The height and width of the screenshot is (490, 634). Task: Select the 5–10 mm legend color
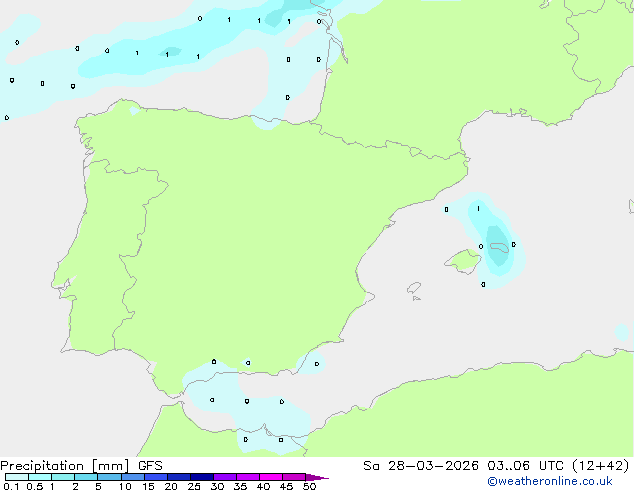pos(109,477)
